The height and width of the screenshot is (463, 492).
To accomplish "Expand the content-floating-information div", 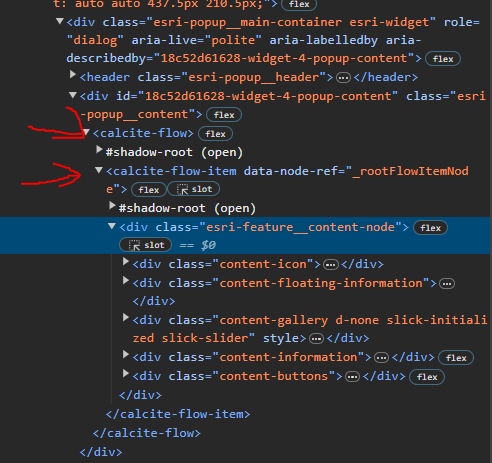I will pos(125,281).
